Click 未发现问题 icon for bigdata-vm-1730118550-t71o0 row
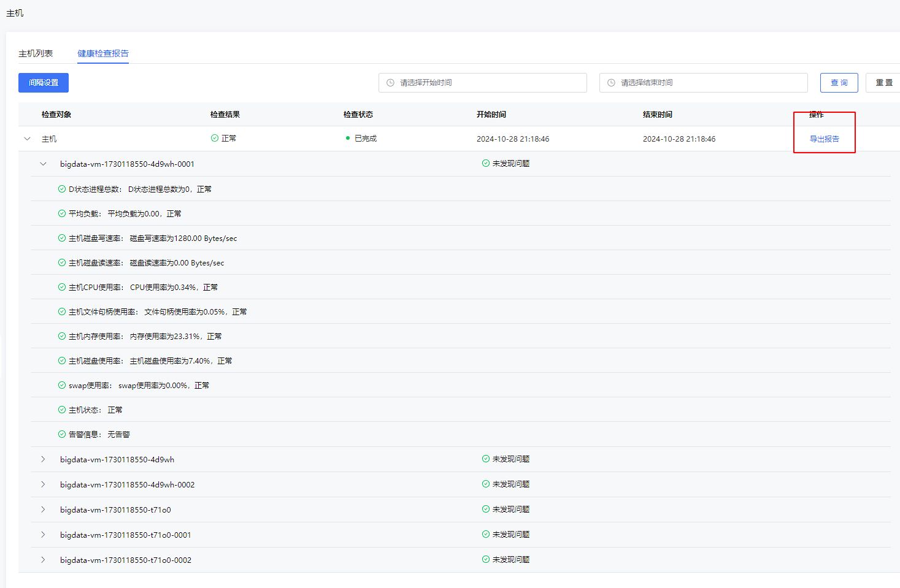This screenshot has height=588, width=900. (486, 509)
